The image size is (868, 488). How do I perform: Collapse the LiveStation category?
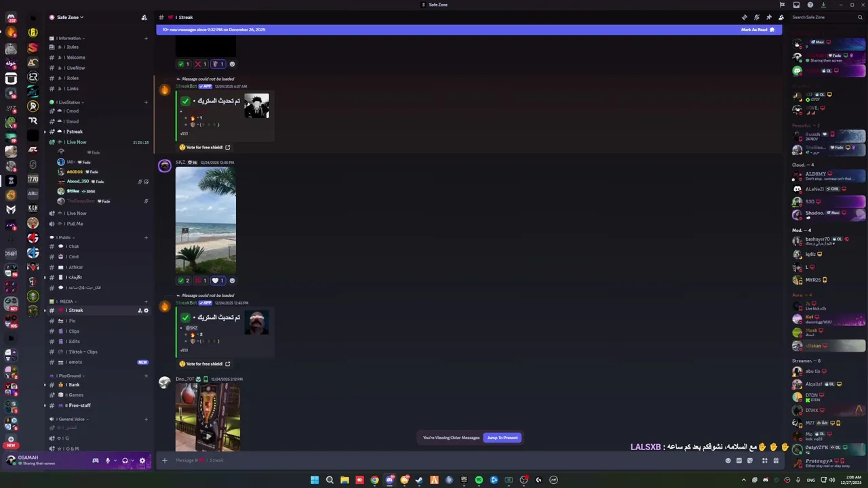(67, 102)
